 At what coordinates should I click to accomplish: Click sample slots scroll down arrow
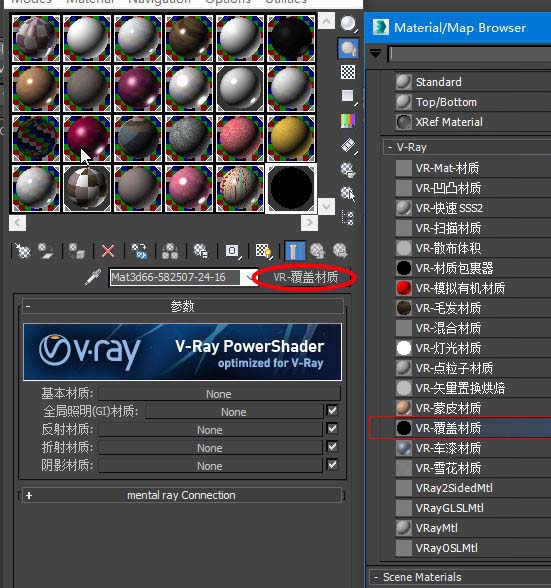tap(326, 206)
